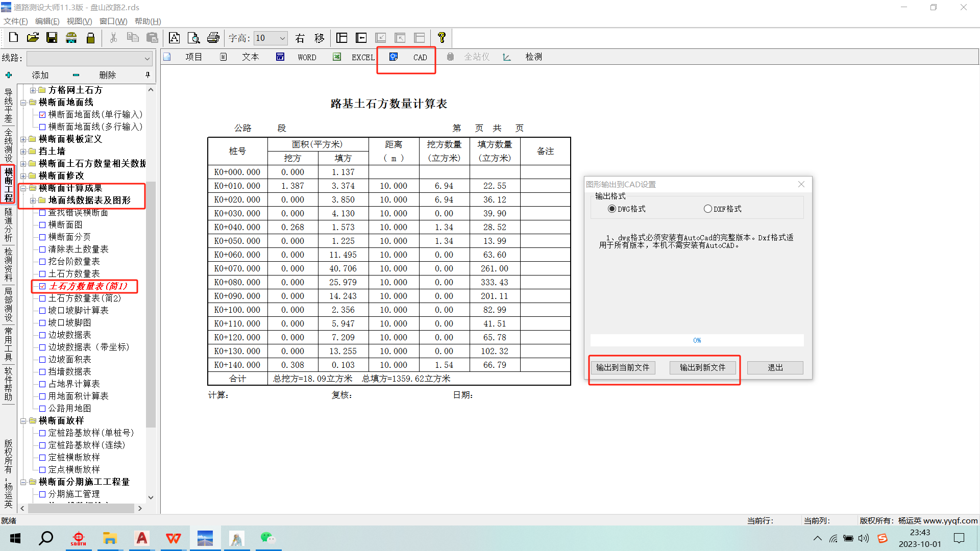Click the tree panel vertical scrollbar
Viewport: 980px width, 551px height.
(151, 306)
